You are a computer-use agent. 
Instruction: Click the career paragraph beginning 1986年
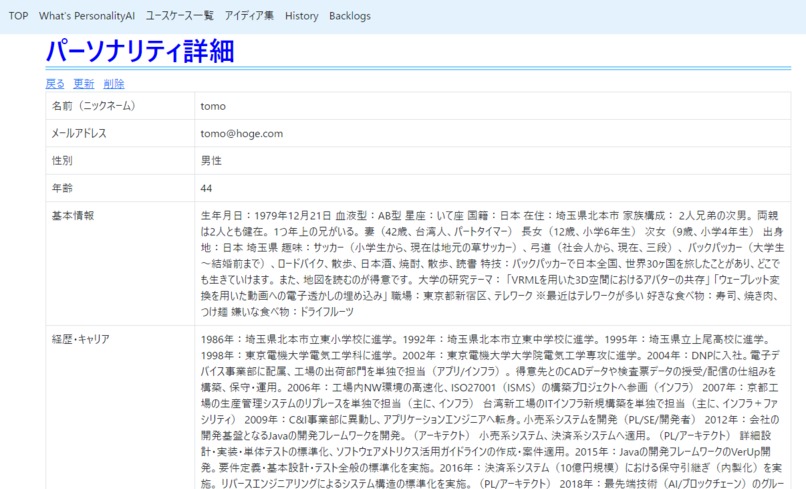(492, 411)
